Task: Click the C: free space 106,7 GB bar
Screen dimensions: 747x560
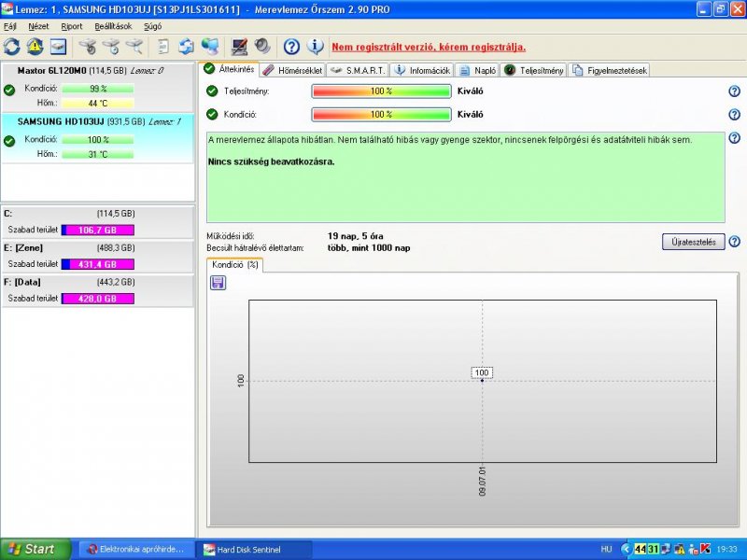Action: pos(98,230)
